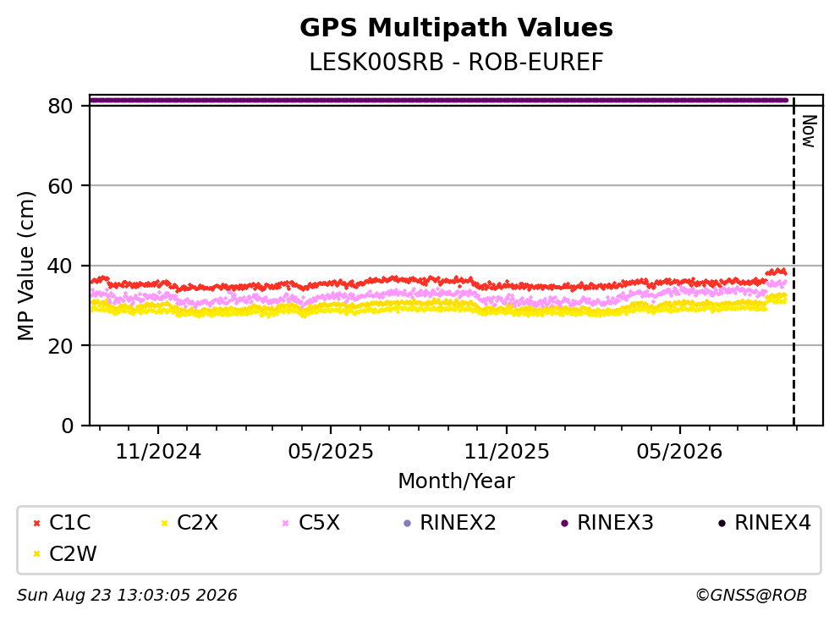Select the RINEX3 legend label

615,523
